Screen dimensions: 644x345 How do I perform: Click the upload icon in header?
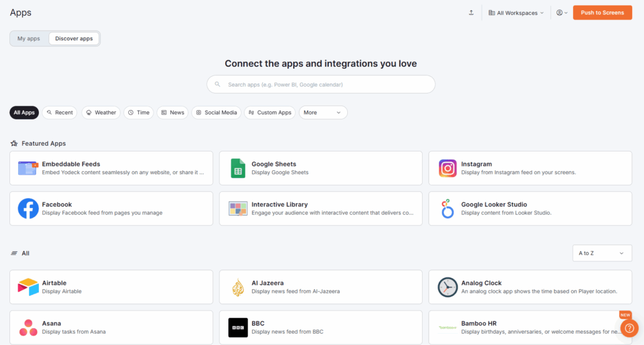click(x=471, y=13)
